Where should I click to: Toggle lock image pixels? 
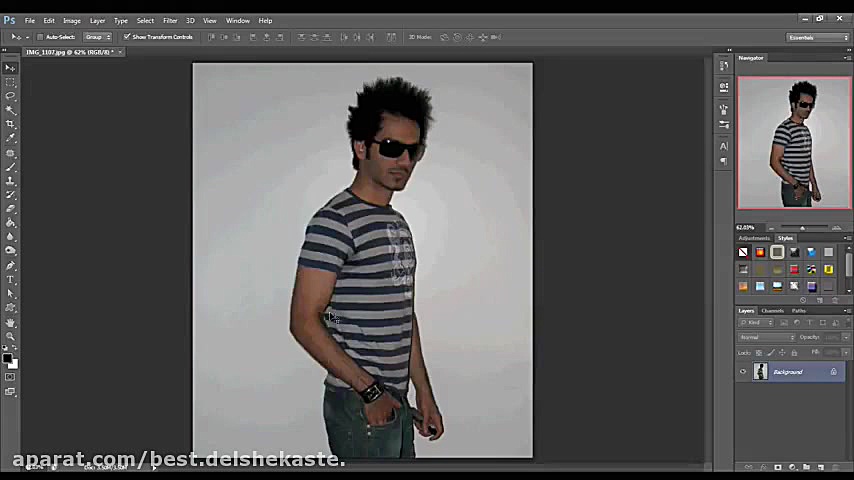tap(771, 353)
